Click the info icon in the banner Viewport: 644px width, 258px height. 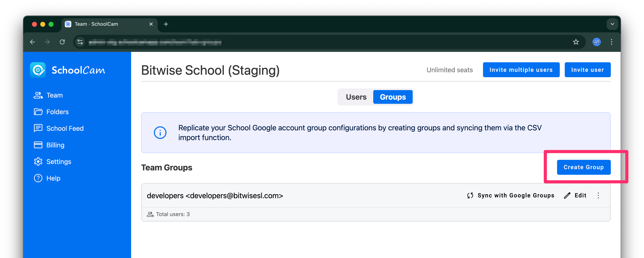coord(160,132)
